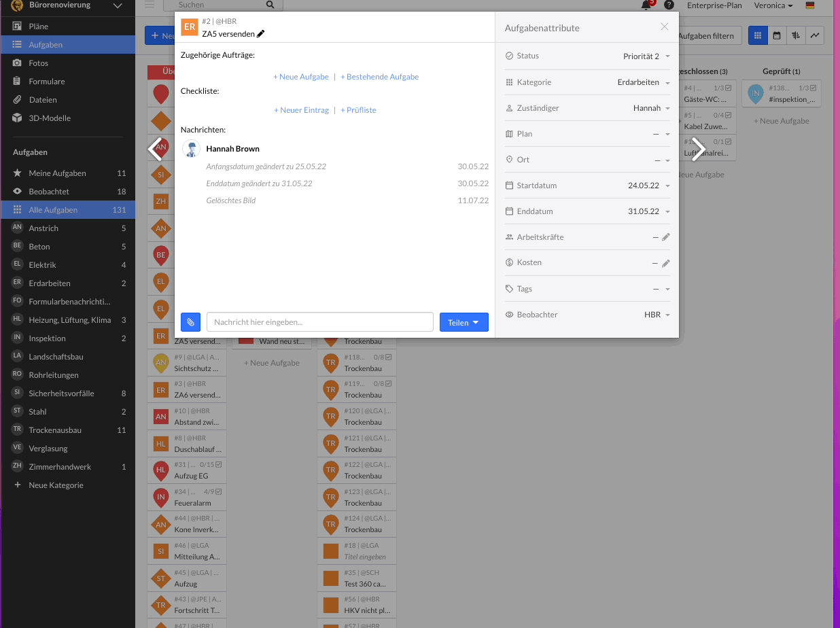Open the Kategorie dropdown showing Erdarbeiten

(643, 82)
